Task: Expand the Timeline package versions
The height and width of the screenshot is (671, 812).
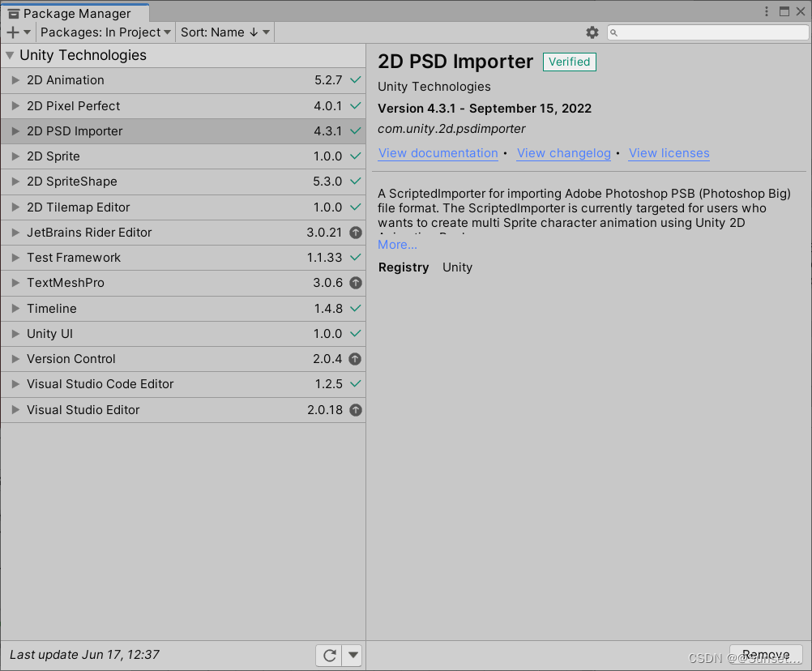Action: click(x=15, y=308)
